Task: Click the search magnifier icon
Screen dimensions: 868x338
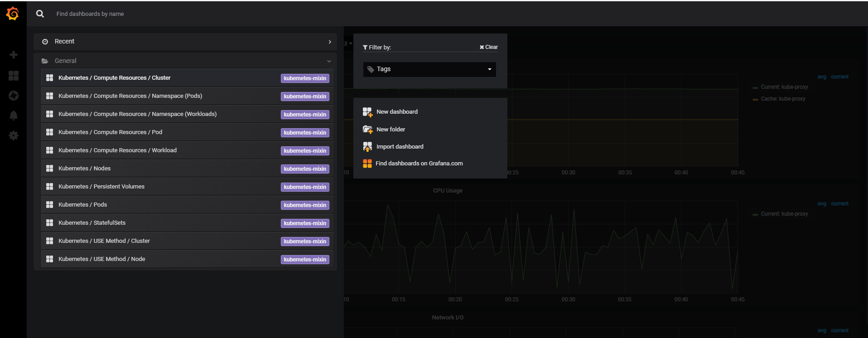Action: point(40,14)
